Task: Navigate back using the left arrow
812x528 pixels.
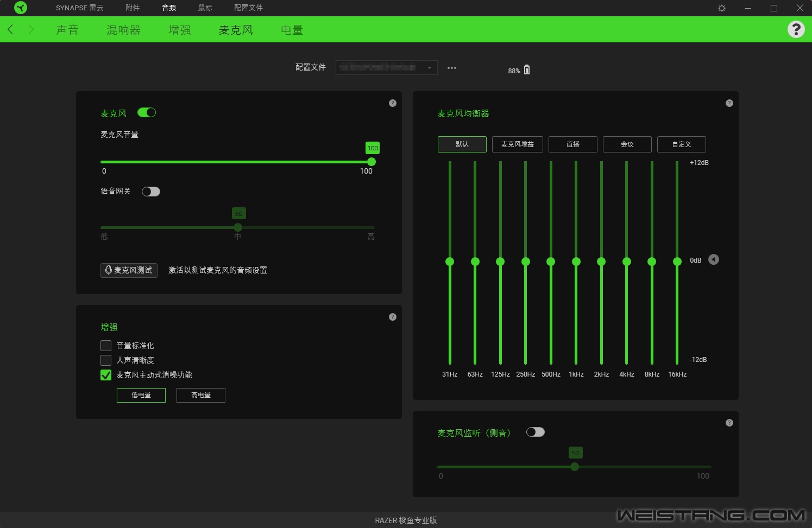Action: (10, 29)
